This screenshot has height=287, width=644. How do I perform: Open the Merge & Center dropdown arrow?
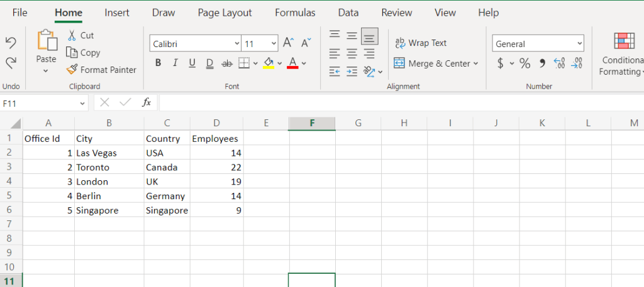tap(475, 63)
